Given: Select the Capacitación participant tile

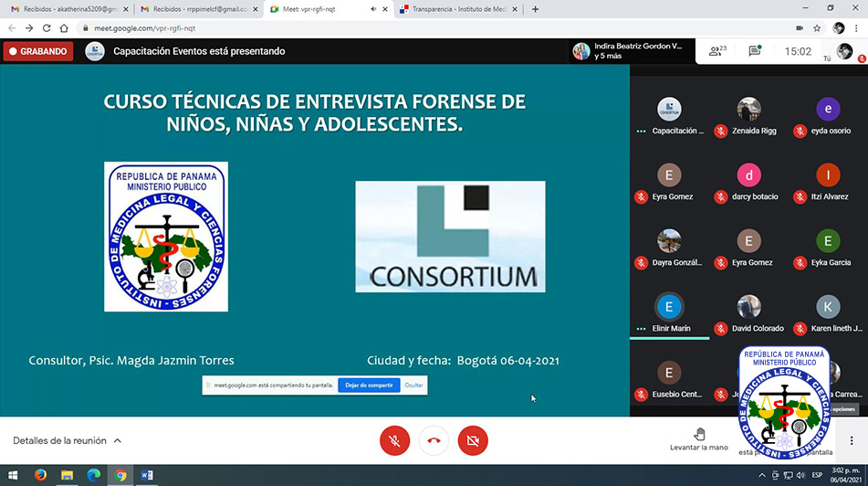Looking at the screenshot, I should (x=669, y=116).
